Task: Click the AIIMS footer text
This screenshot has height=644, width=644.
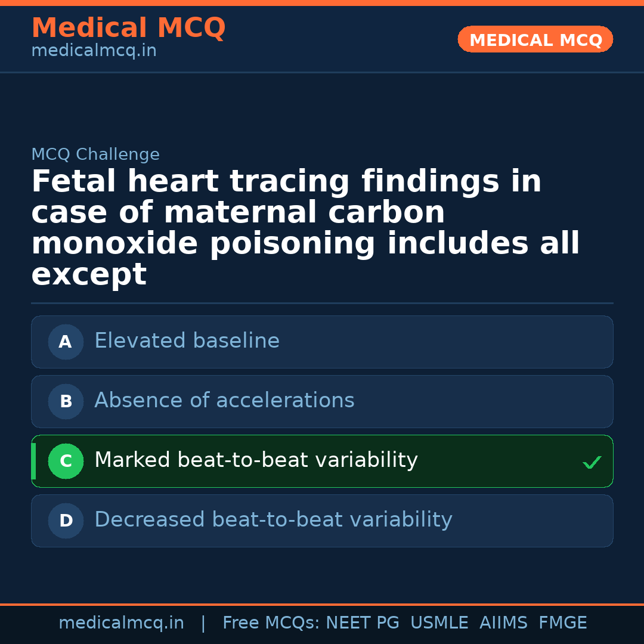Action: [x=503, y=623]
